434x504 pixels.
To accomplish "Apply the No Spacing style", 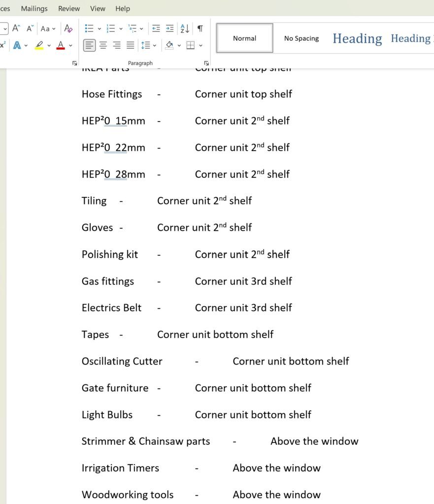I will point(301,38).
